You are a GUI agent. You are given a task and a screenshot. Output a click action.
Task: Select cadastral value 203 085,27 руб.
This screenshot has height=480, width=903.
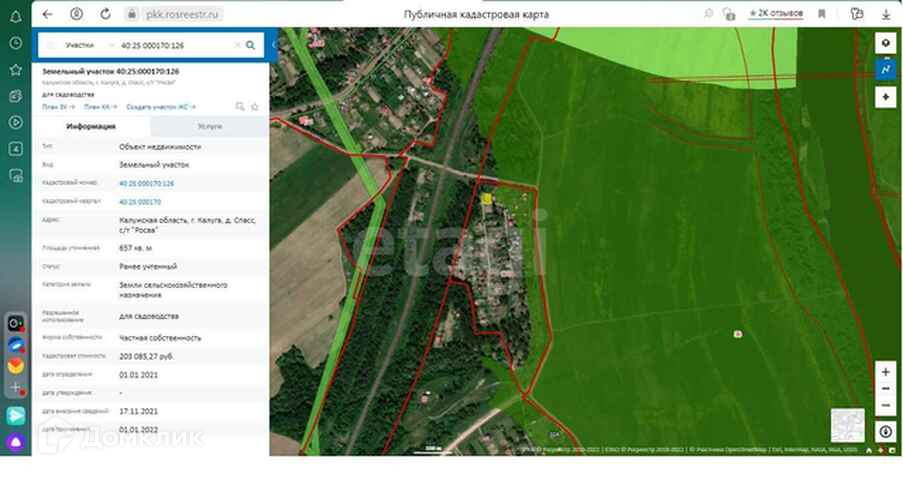(x=146, y=357)
